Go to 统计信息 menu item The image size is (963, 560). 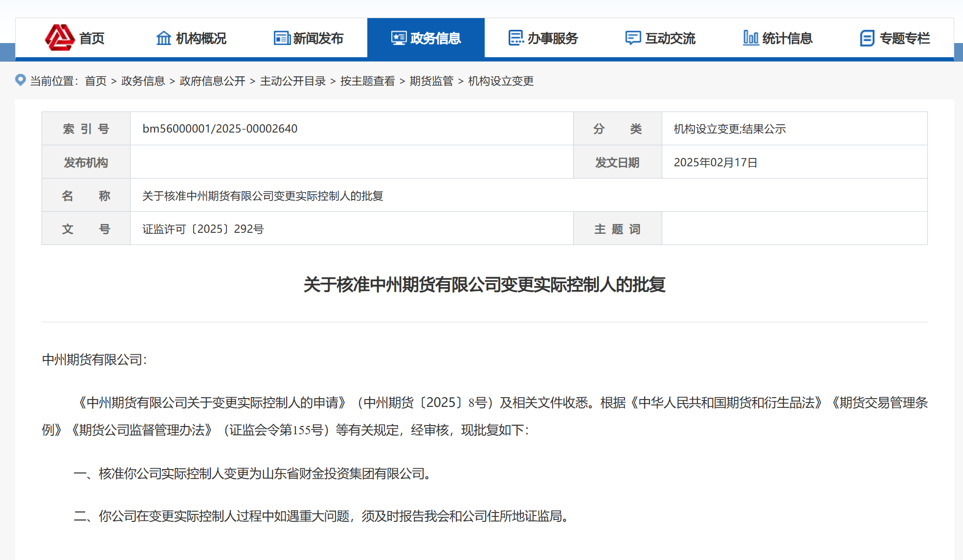pos(787,38)
